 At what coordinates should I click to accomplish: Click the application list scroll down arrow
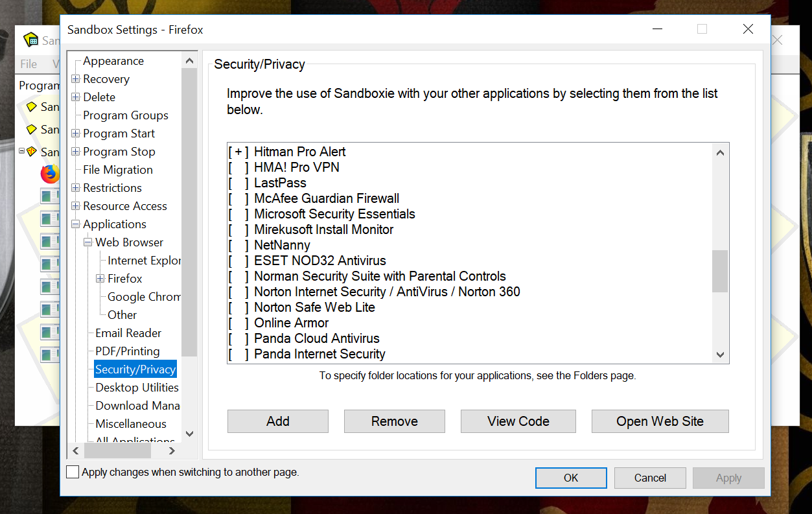click(x=720, y=355)
